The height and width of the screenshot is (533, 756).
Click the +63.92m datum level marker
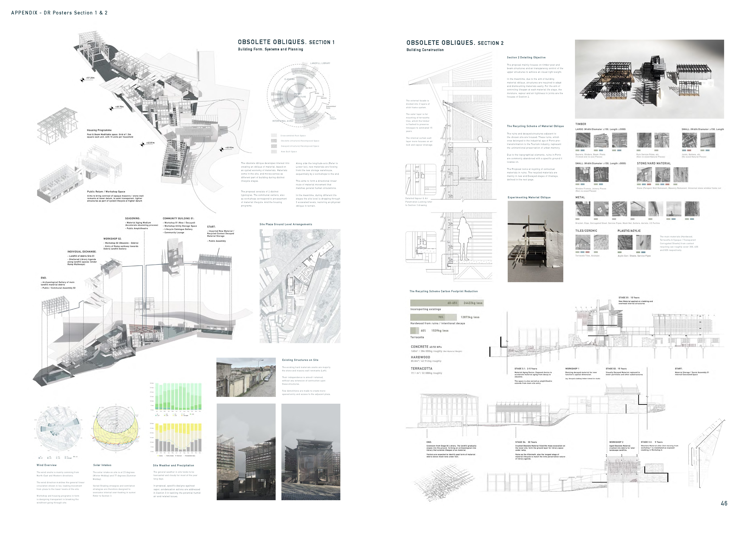tap(222, 149)
